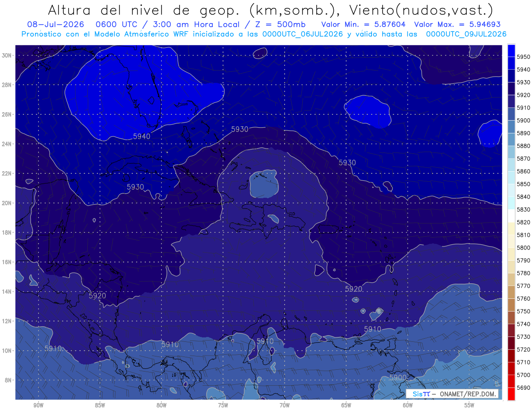
Task: Click the colorbar tick label 5690
Action: tap(524, 388)
